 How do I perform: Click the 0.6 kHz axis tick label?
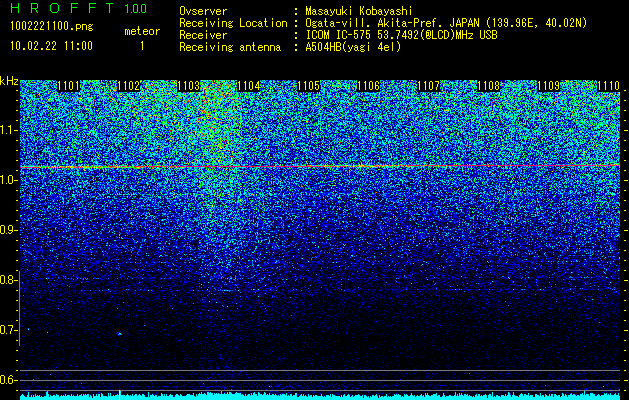click(x=9, y=380)
